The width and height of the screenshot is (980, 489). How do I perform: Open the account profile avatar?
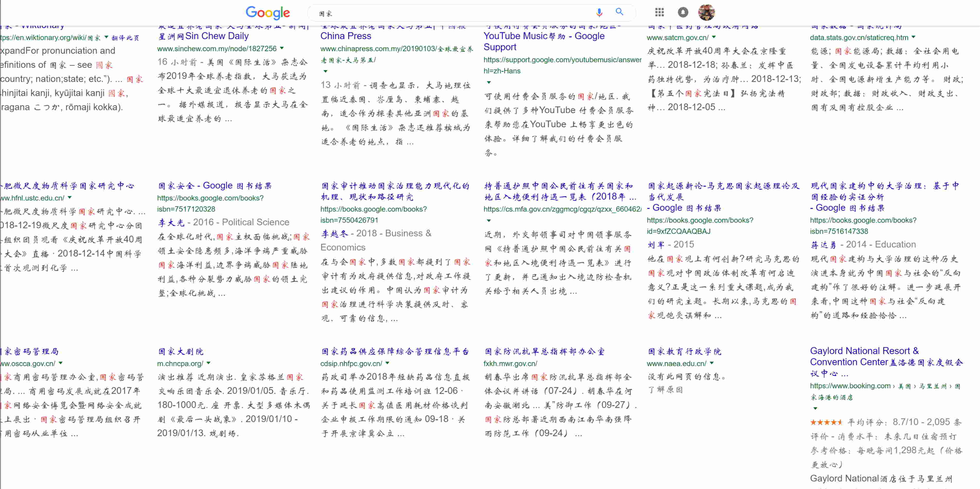[x=706, y=13]
